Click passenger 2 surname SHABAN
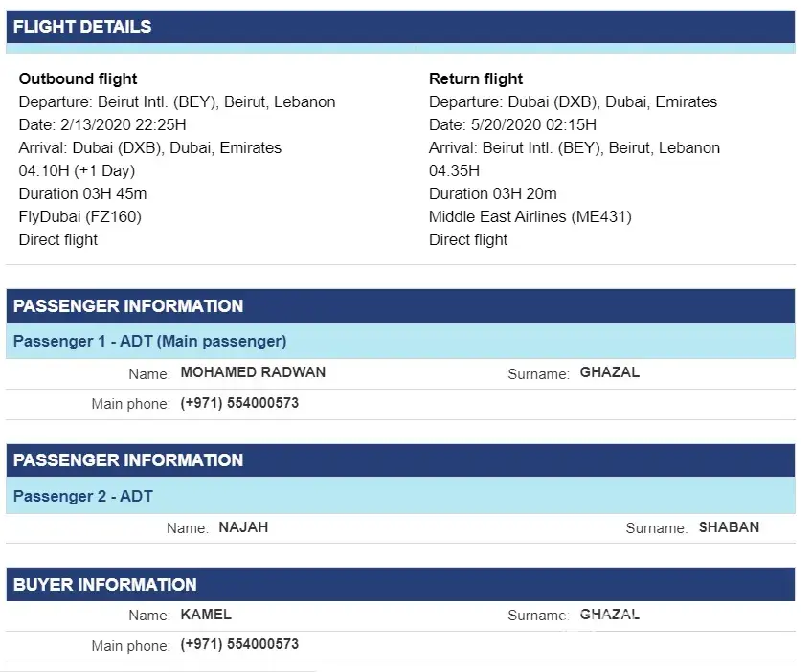Viewport: 812px width, 672px height. (x=729, y=526)
